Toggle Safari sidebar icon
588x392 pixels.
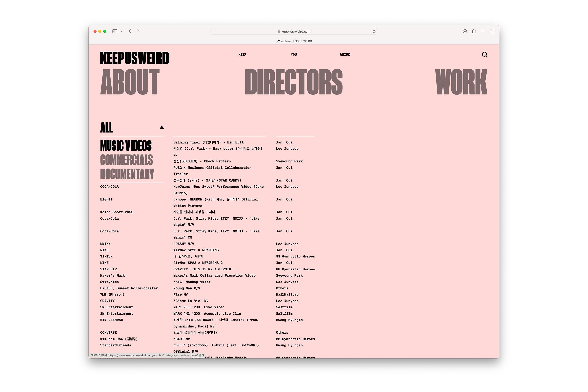point(115,31)
